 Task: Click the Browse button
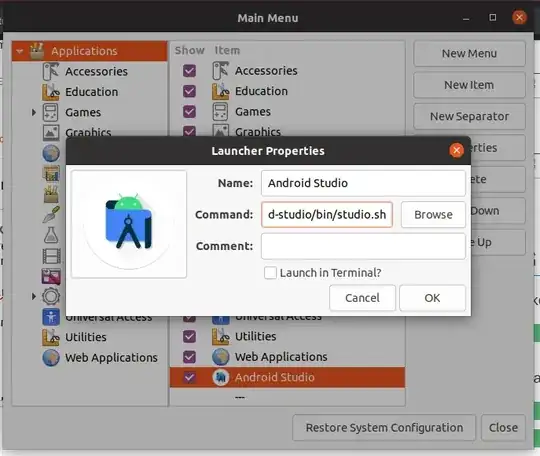(433, 215)
